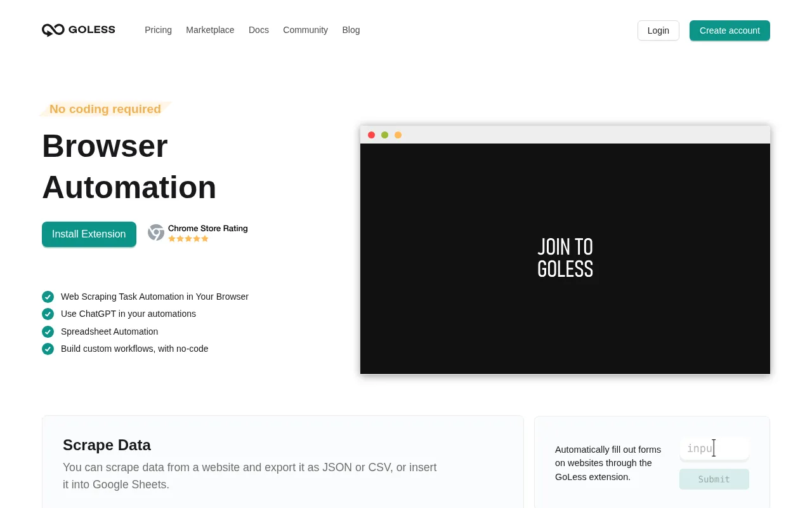The width and height of the screenshot is (812, 508).
Task: Click the 'No coding required' badge
Action: (x=105, y=109)
